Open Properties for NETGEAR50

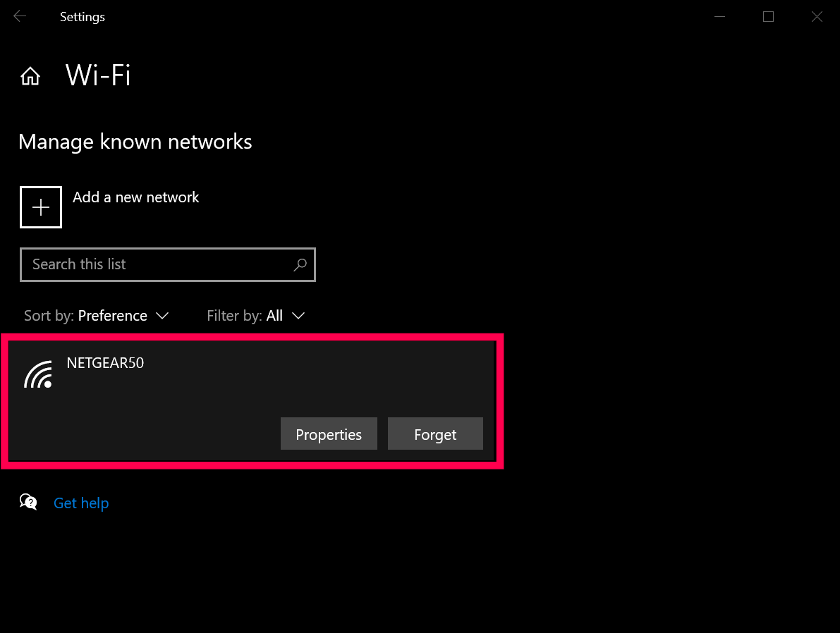click(x=329, y=434)
